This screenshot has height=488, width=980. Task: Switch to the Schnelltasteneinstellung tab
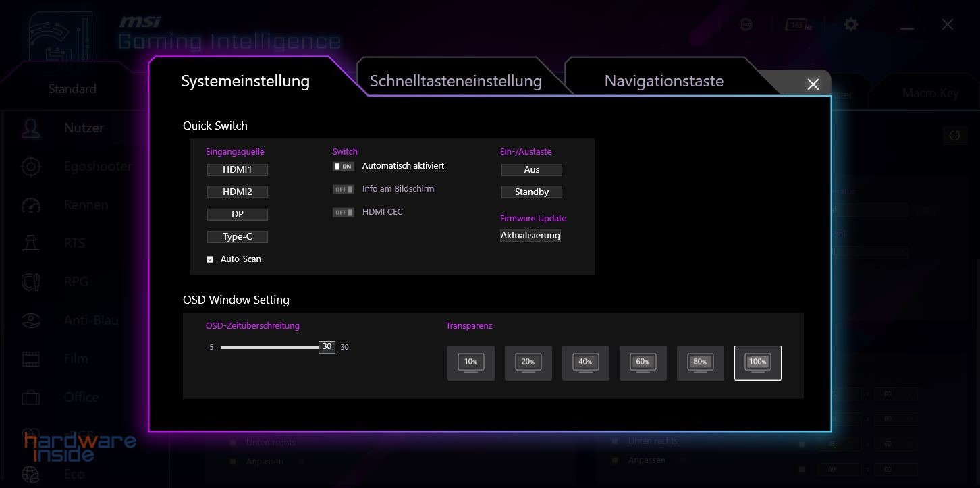click(456, 81)
